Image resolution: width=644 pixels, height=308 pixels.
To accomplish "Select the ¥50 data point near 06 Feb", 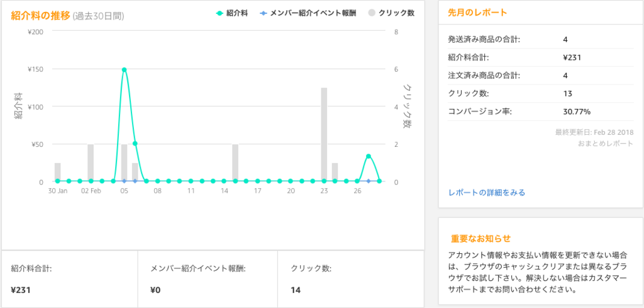I will coord(135,144).
